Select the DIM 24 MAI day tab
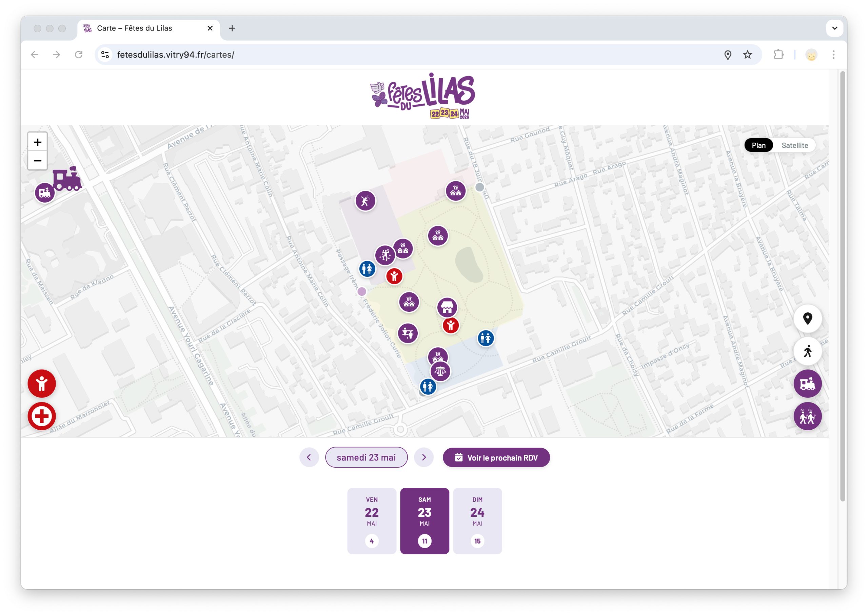The width and height of the screenshot is (868, 615). click(x=477, y=521)
